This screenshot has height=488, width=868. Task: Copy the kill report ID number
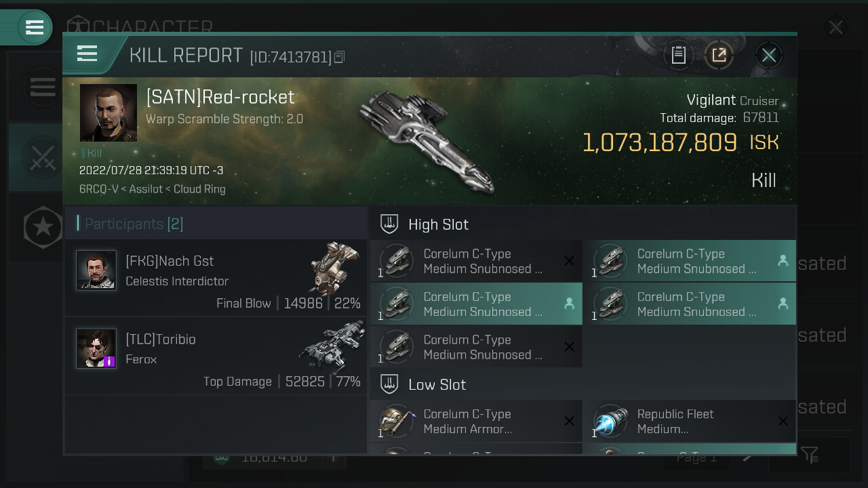(x=340, y=57)
